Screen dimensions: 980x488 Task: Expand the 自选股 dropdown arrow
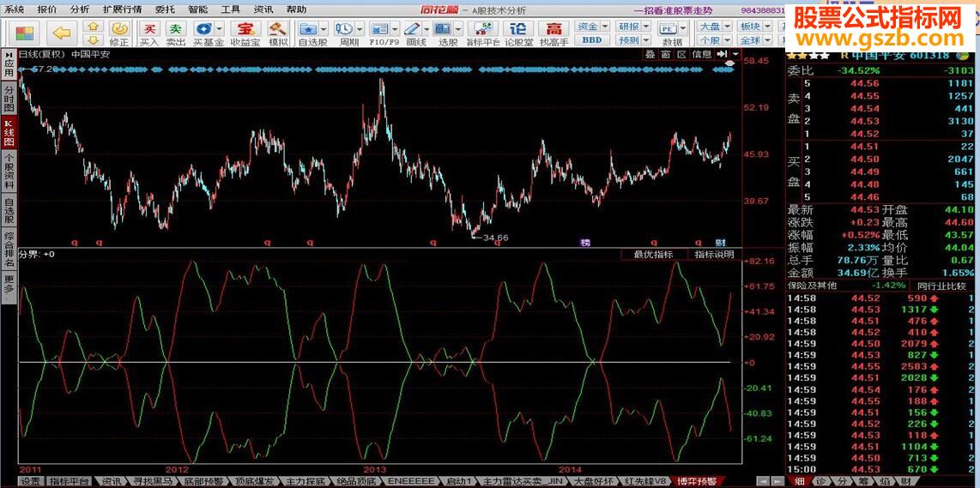tap(324, 29)
